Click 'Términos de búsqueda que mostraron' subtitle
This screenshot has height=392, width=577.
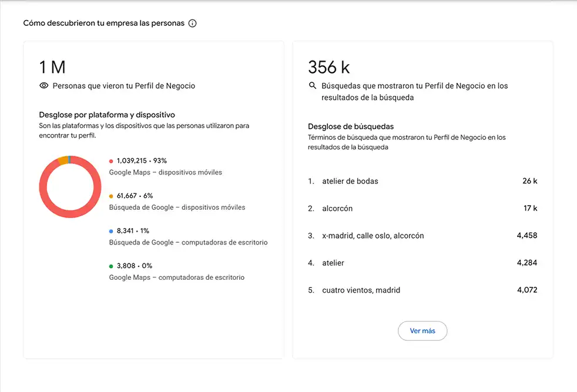[407, 142]
